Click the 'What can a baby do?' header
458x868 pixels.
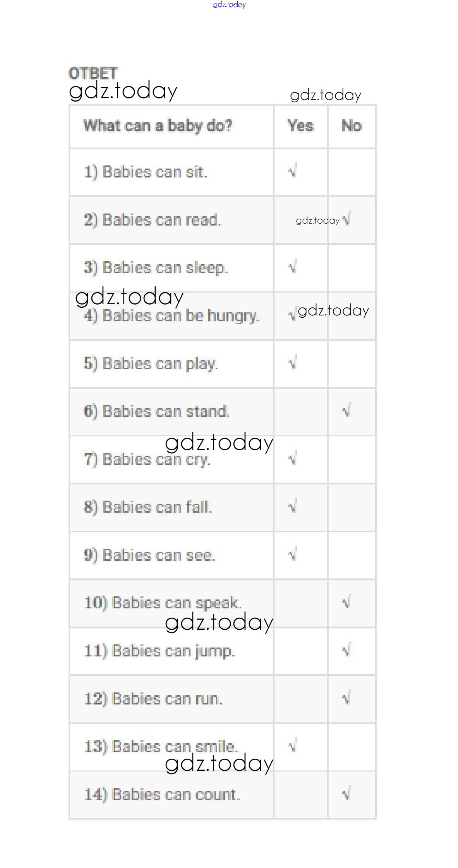pos(158,126)
